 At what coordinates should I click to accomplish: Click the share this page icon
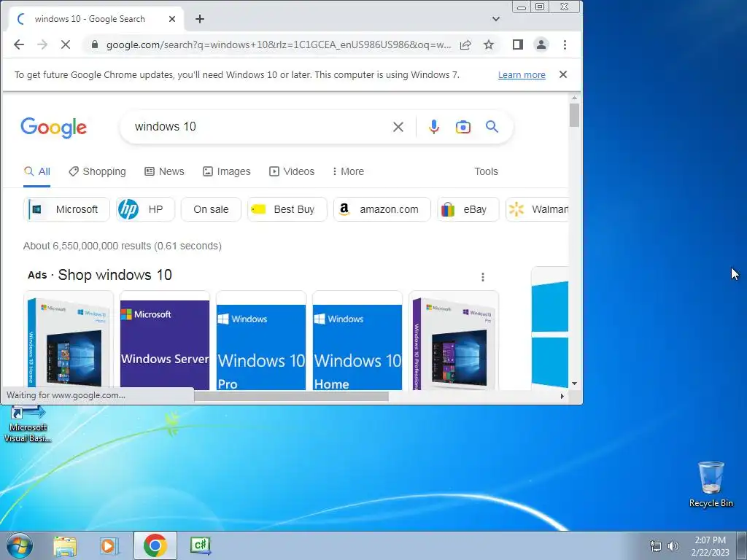click(x=465, y=44)
